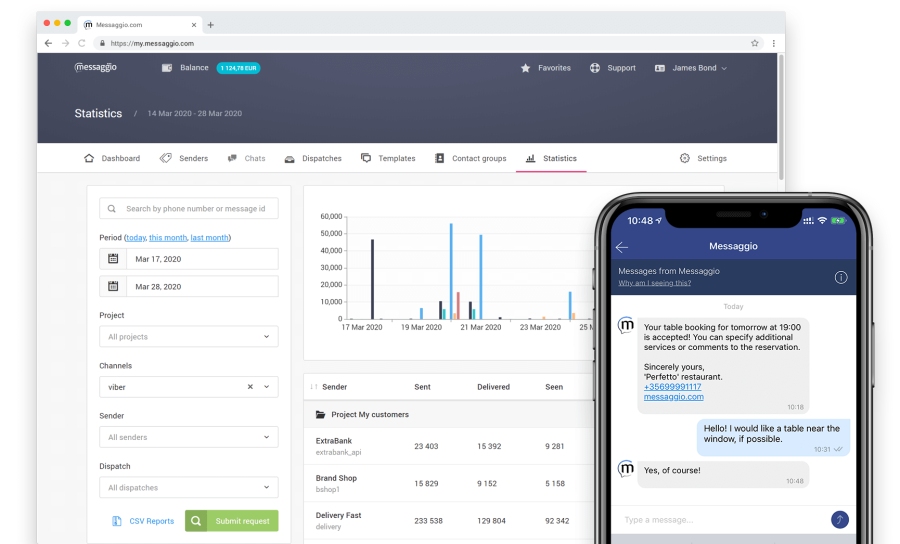The height and width of the screenshot is (544, 900).
Task: Clear the viber channel selection with X
Action: point(250,387)
